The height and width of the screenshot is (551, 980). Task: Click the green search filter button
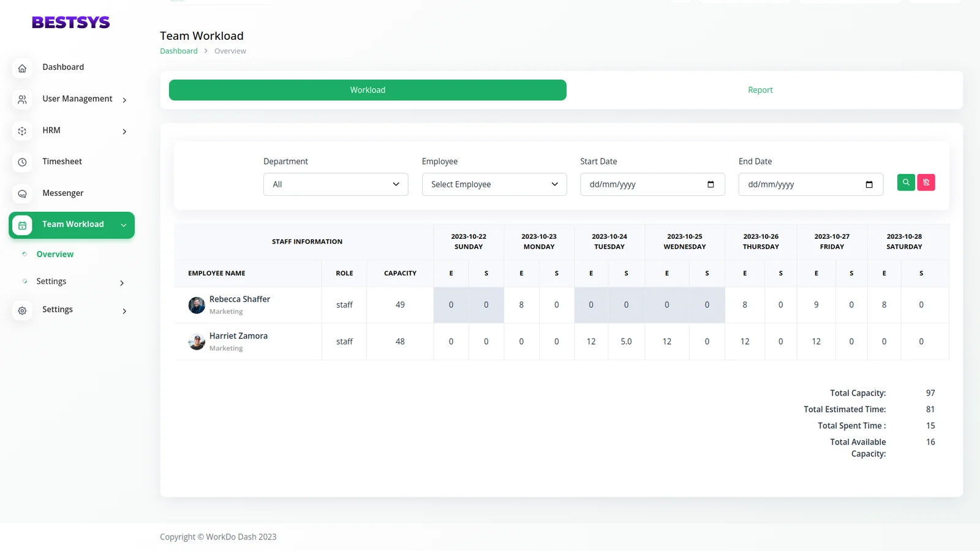906,182
